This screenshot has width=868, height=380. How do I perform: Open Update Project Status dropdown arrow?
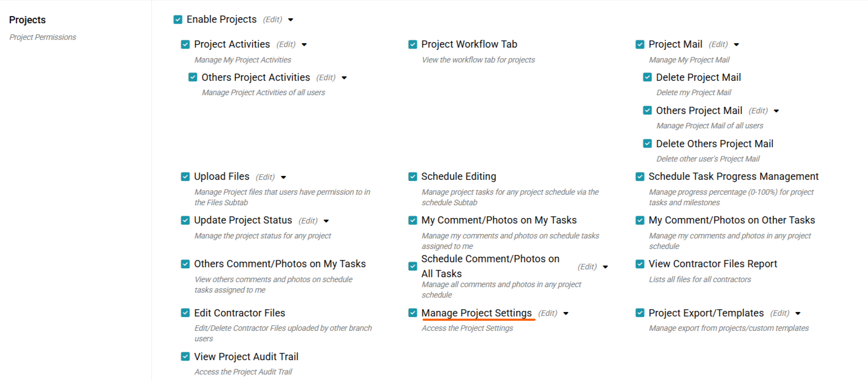coord(326,221)
